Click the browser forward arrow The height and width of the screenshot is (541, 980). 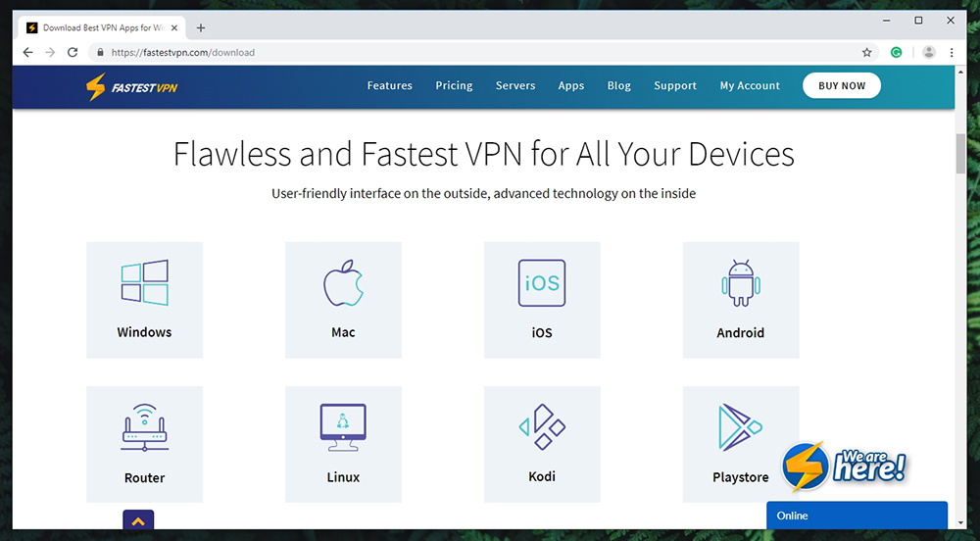[50, 53]
